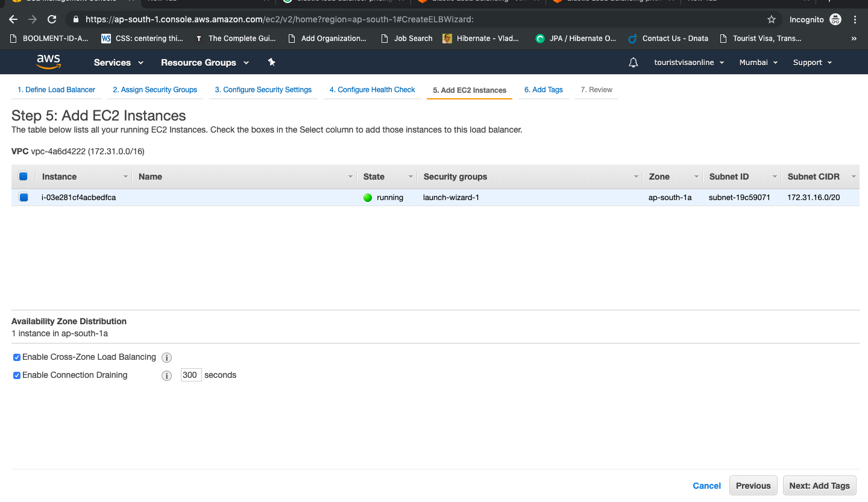Image resolution: width=868 pixels, height=502 pixels.
Task: Open the Chrome three-dot menu
Action: (855, 19)
